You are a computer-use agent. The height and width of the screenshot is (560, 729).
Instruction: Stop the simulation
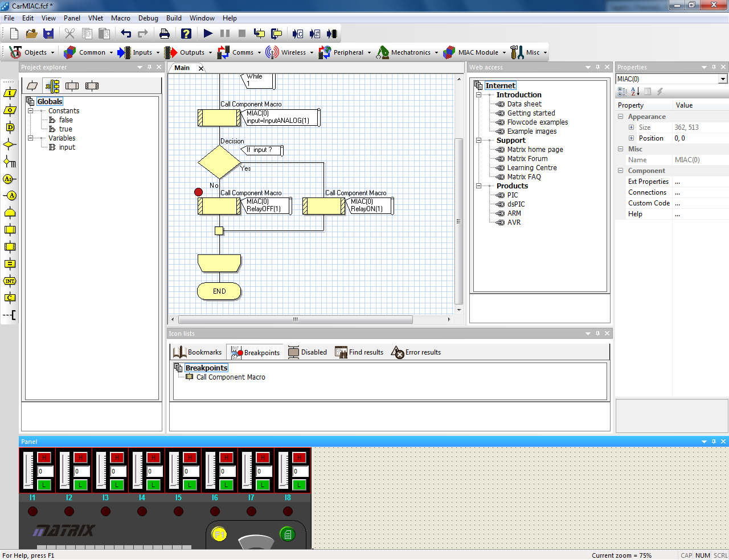pos(242,34)
